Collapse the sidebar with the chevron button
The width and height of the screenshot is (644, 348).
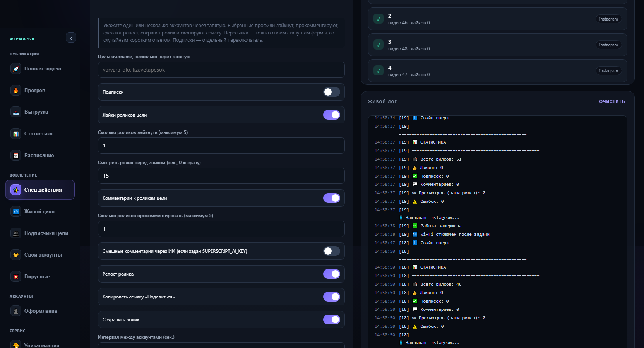click(71, 38)
